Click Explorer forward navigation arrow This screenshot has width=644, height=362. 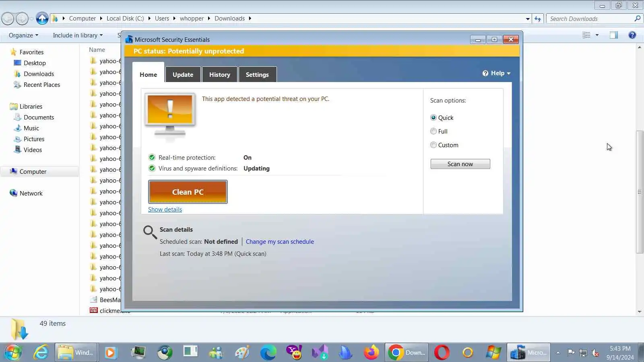tap(22, 19)
